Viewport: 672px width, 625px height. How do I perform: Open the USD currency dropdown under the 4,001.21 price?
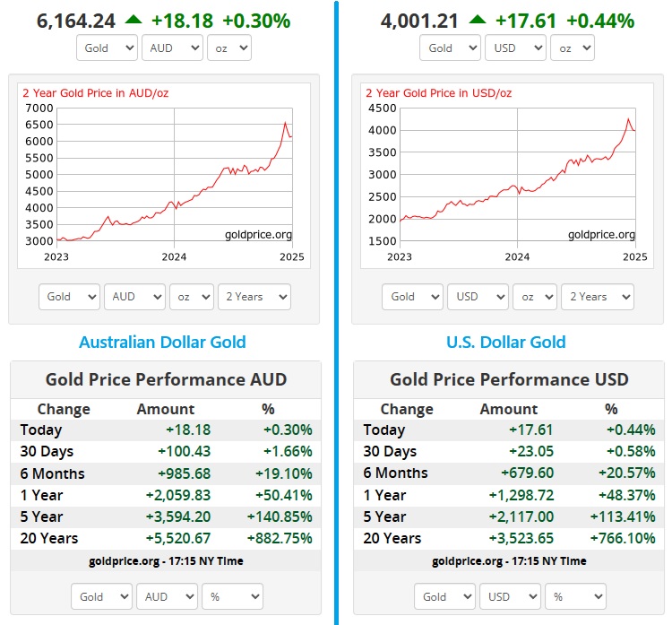[515, 48]
